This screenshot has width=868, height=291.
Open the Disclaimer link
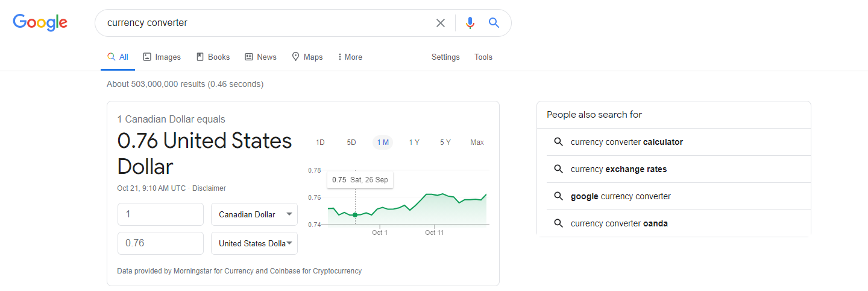tap(209, 188)
